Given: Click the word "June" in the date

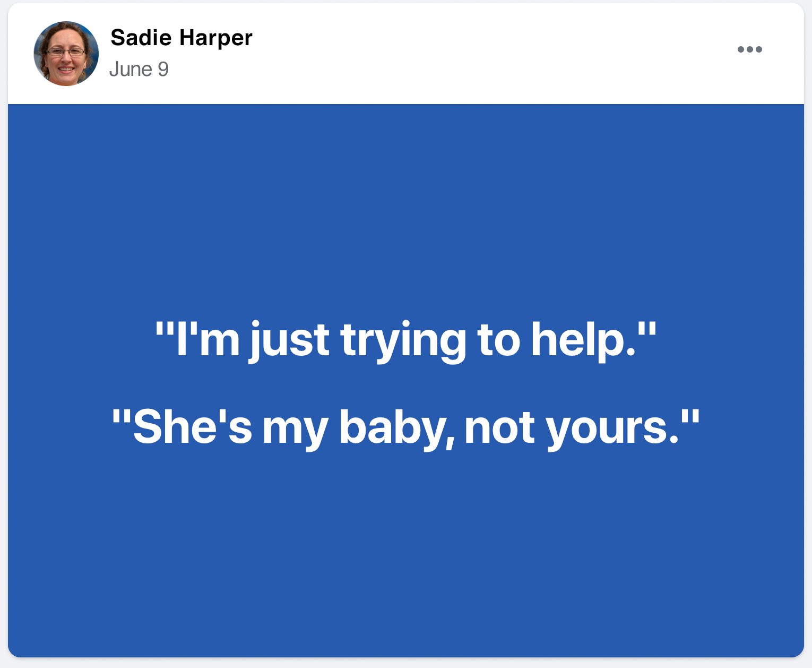Looking at the screenshot, I should point(131,70).
